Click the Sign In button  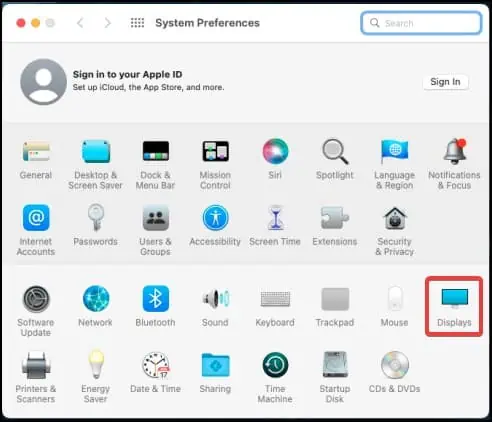(x=445, y=82)
